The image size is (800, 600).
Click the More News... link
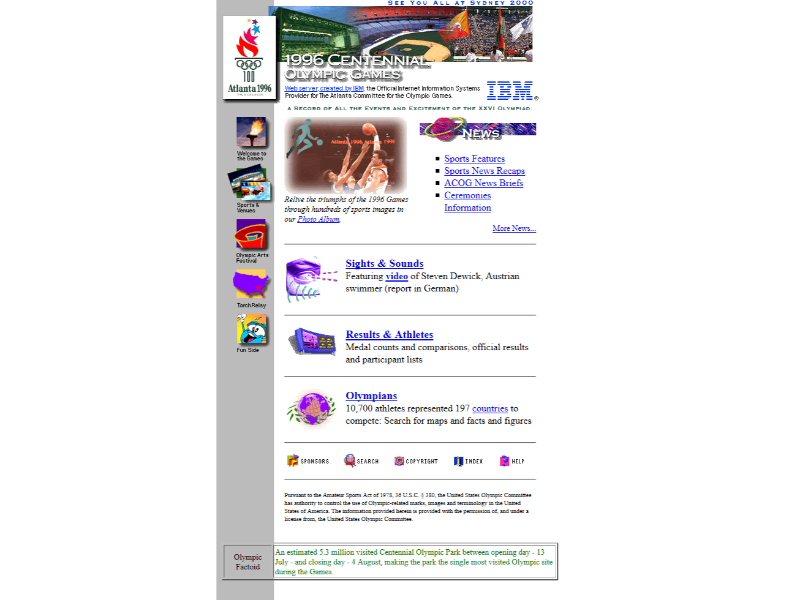(513, 228)
